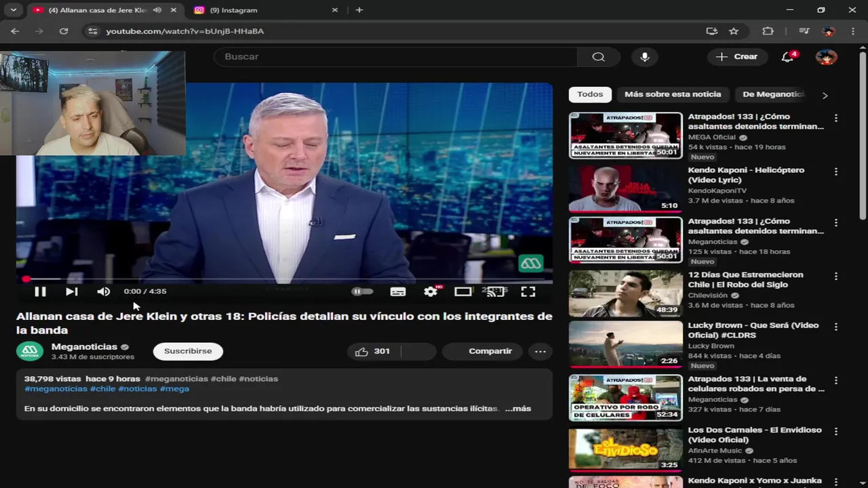This screenshot has height=488, width=868.
Task: Open options for Kendo Kaponi Helicóptero
Action: (x=835, y=171)
